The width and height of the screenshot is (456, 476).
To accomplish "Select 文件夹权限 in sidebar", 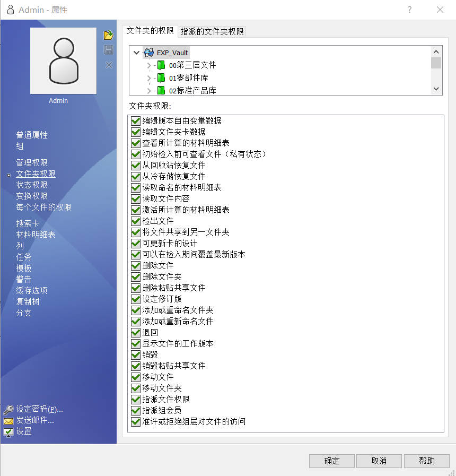I will click(36, 174).
